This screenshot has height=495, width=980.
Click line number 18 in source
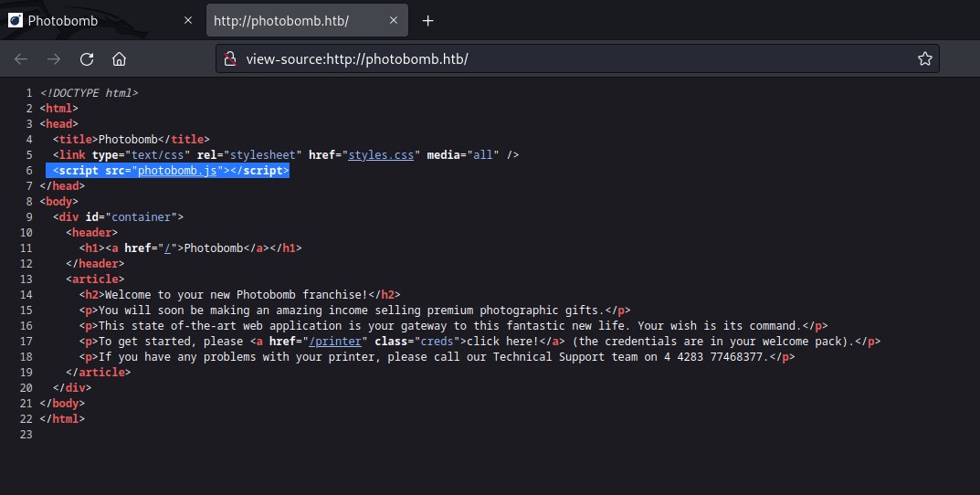point(26,357)
